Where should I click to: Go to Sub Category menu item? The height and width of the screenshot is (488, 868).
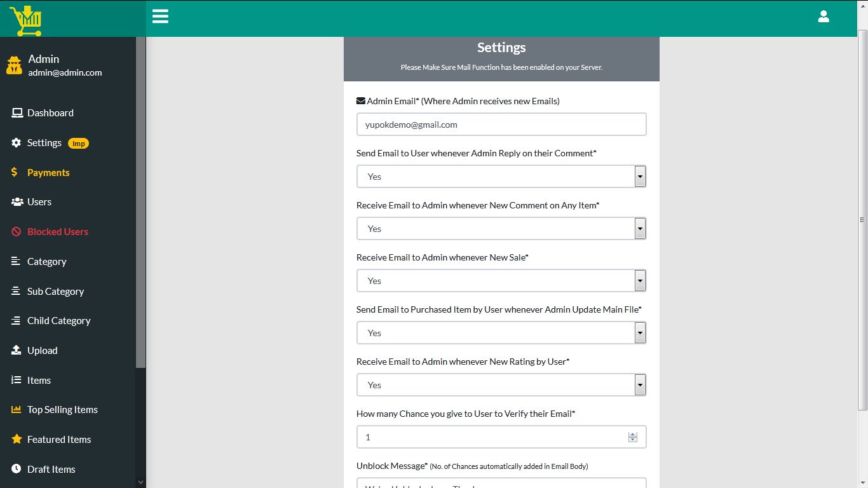(x=55, y=292)
